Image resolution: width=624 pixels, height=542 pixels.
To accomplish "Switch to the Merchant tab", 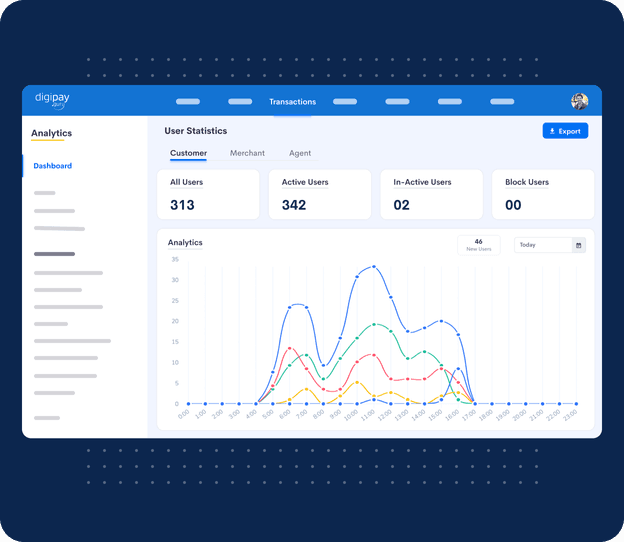I will pyautogui.click(x=247, y=153).
